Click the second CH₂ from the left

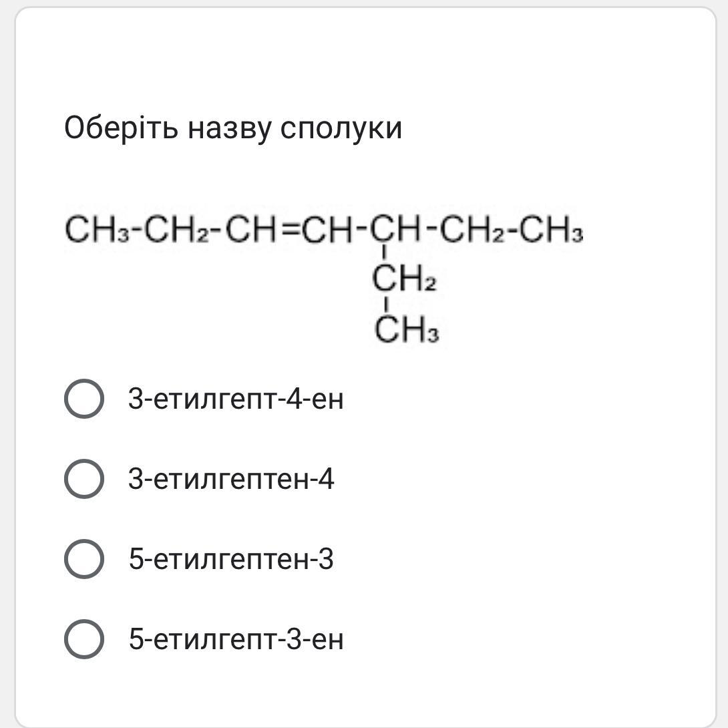(x=176, y=229)
